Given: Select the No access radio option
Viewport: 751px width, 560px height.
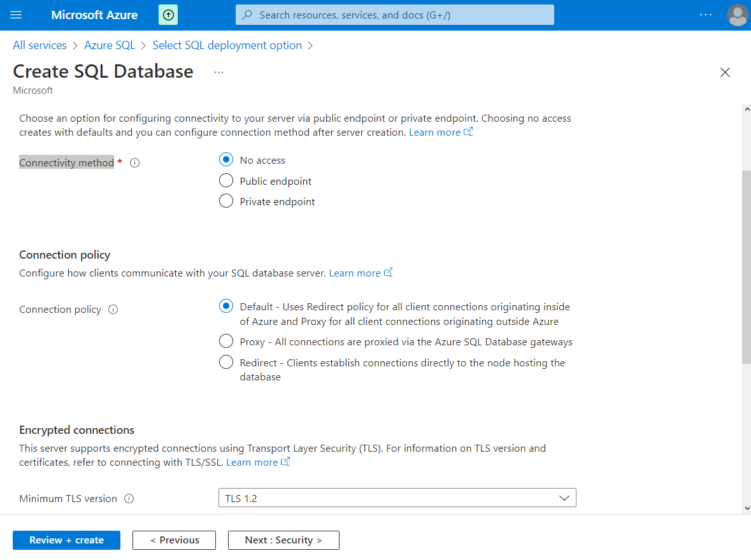Looking at the screenshot, I should tap(226, 159).
